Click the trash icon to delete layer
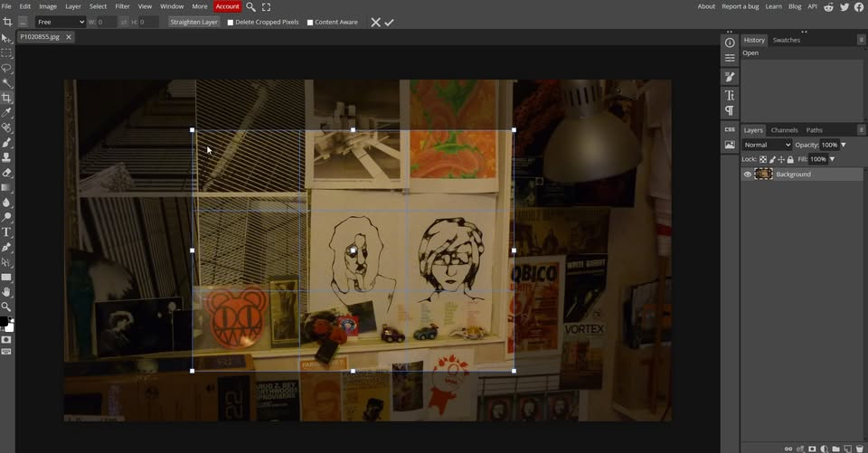 click(859, 448)
